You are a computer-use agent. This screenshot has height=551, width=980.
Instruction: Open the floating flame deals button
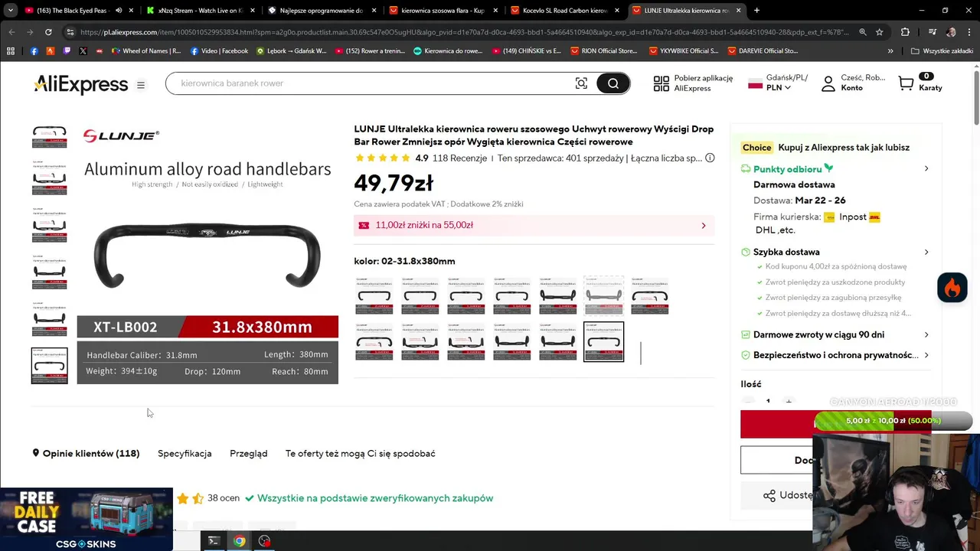tap(952, 288)
